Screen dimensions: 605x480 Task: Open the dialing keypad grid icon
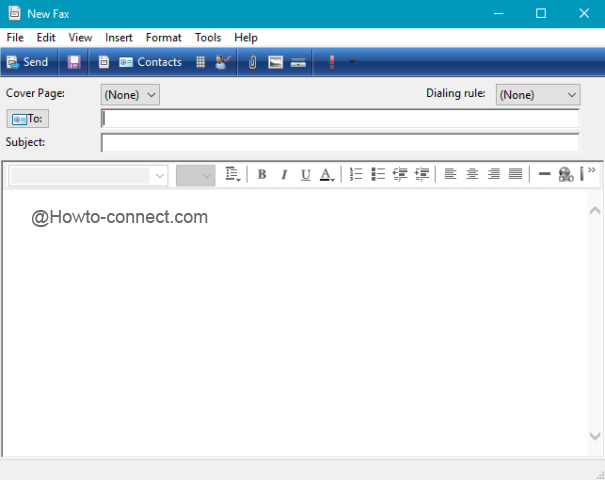point(200,62)
